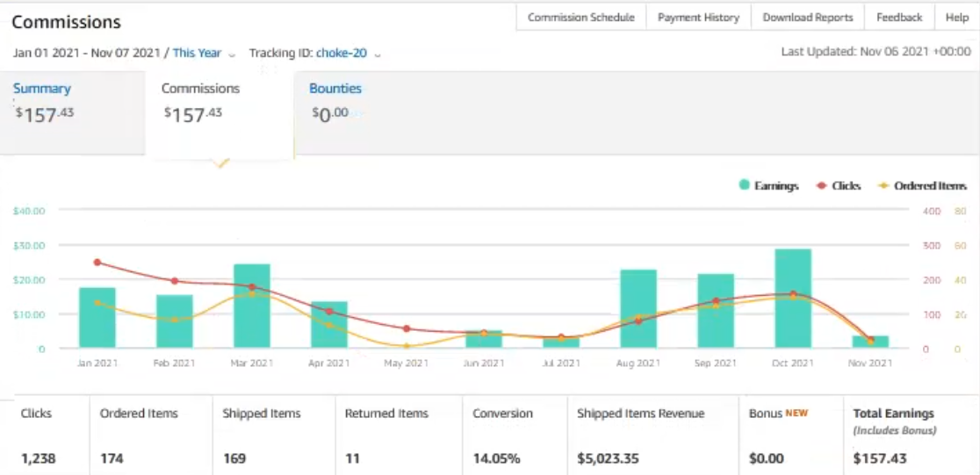Image resolution: width=980 pixels, height=475 pixels.
Task: Open Download Reports
Action: tap(808, 18)
